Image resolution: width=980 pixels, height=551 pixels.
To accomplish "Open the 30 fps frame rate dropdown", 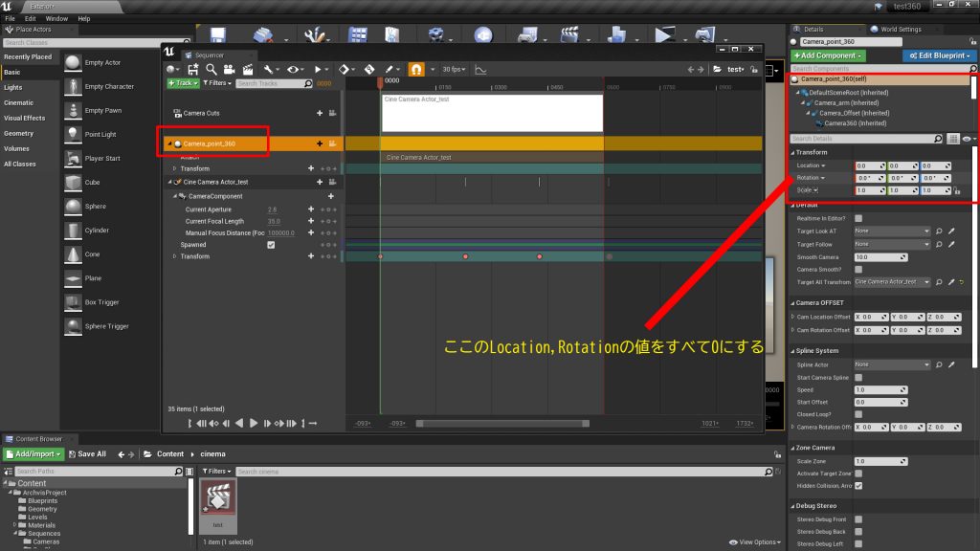I will pyautogui.click(x=454, y=69).
